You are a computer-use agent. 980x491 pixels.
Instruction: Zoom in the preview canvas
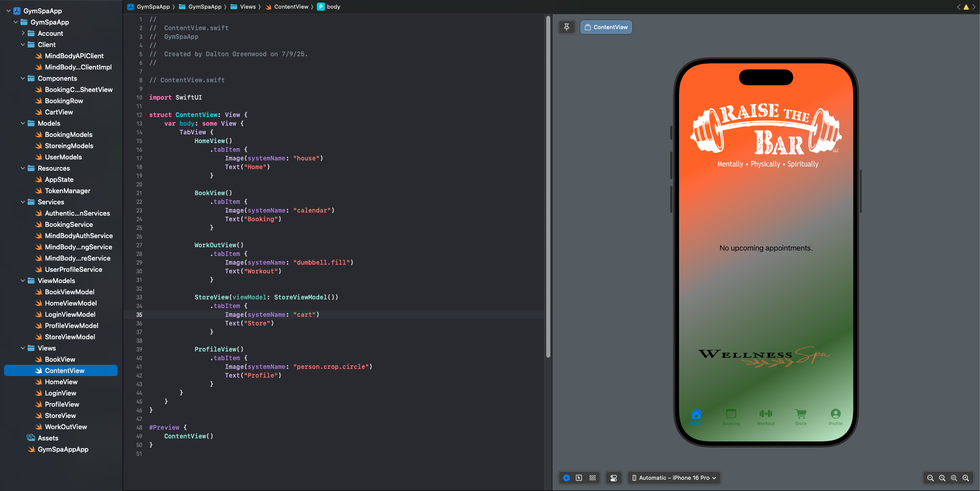pos(966,478)
